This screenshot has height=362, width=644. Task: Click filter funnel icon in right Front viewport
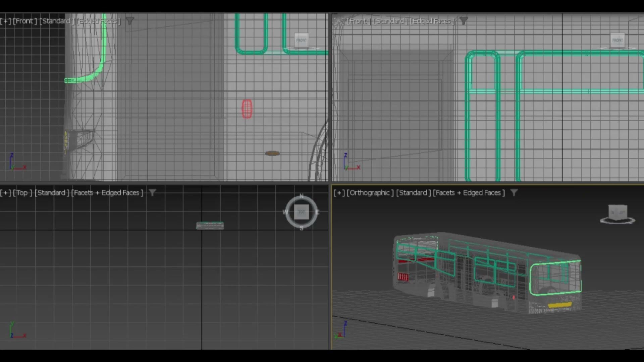pos(463,21)
